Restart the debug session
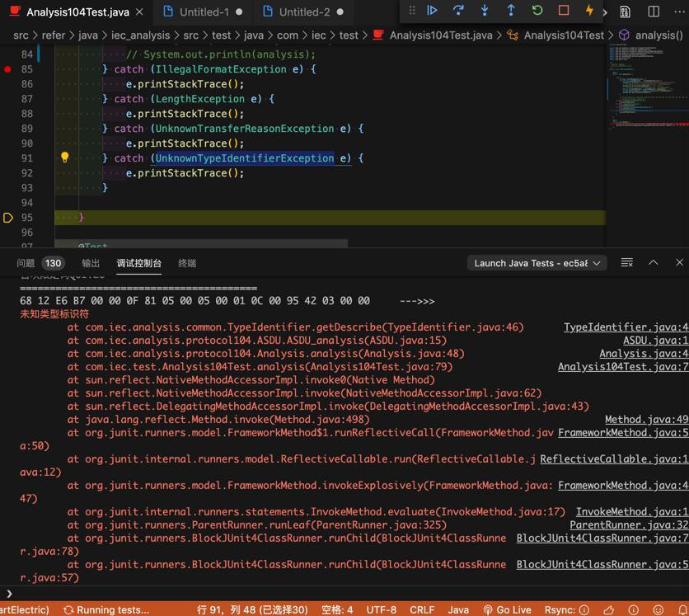The image size is (689, 616). (x=537, y=11)
